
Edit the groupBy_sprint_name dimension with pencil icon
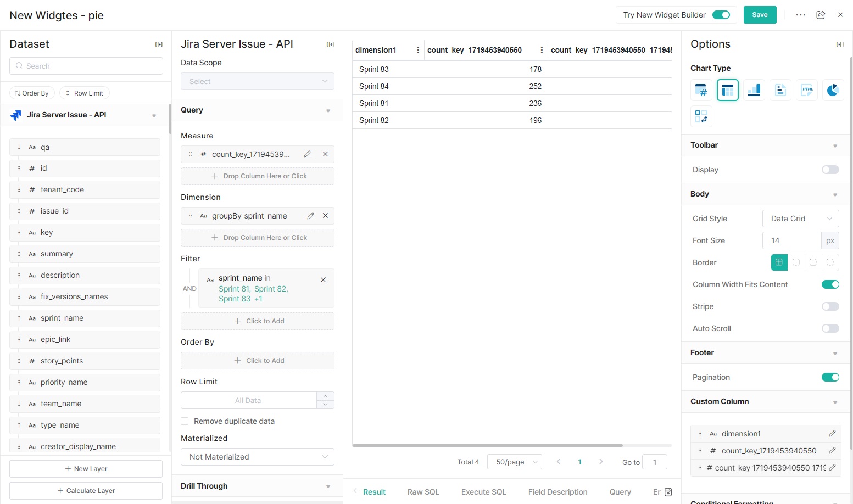tap(310, 216)
